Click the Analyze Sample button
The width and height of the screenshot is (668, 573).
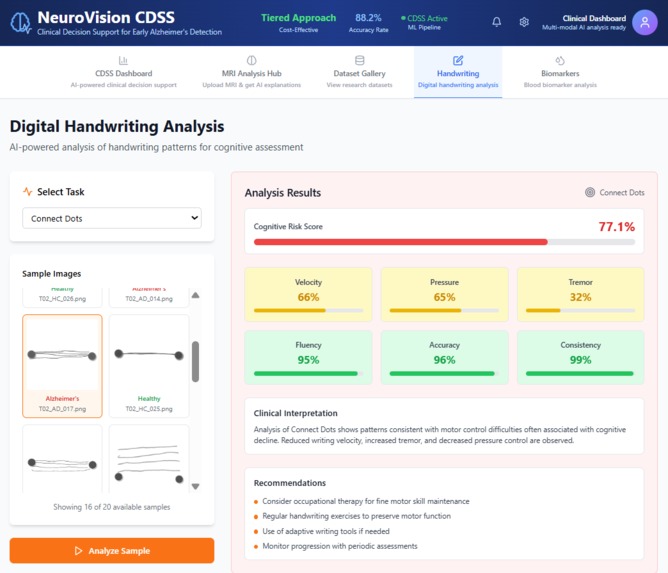[112, 550]
